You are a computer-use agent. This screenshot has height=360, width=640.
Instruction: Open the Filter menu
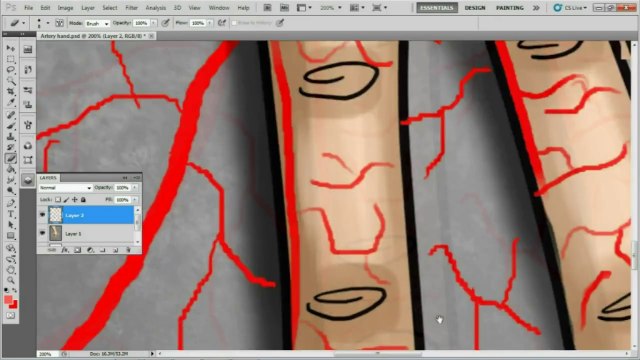pos(131,8)
